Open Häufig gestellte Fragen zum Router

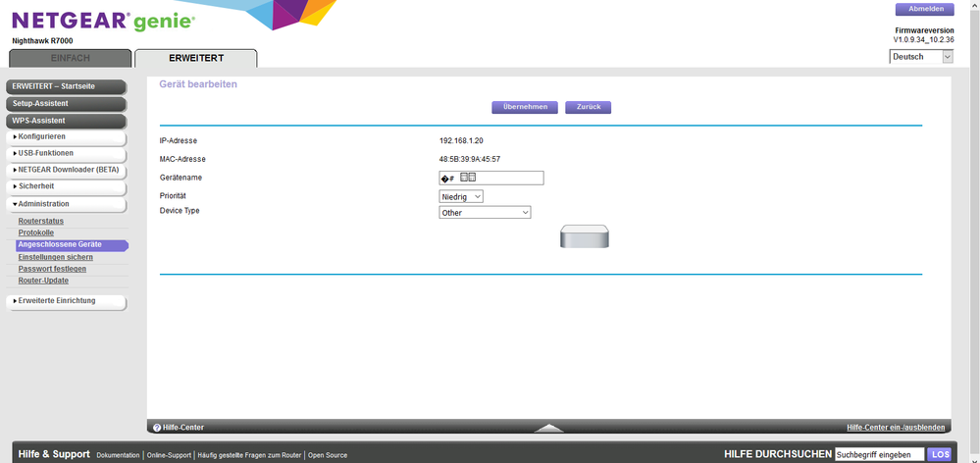[x=250, y=455]
